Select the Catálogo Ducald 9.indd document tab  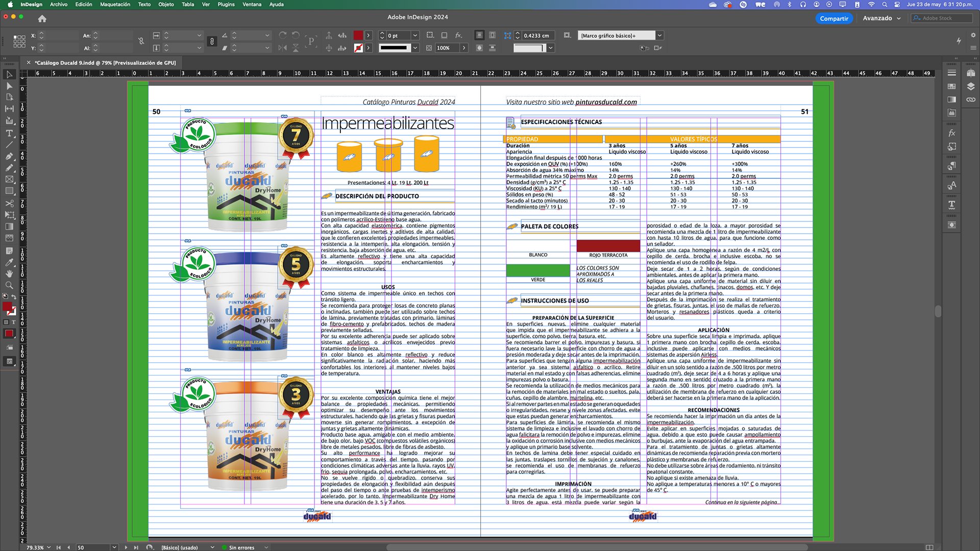pyautogui.click(x=105, y=63)
